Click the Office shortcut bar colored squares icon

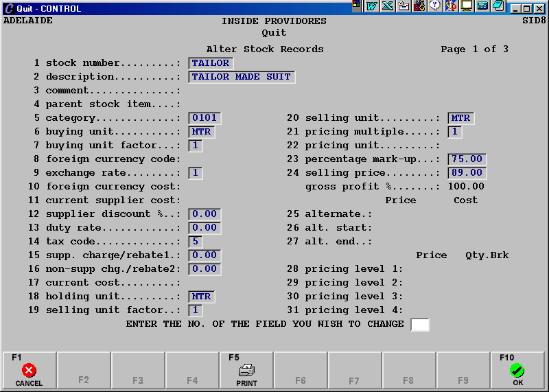point(356,6)
